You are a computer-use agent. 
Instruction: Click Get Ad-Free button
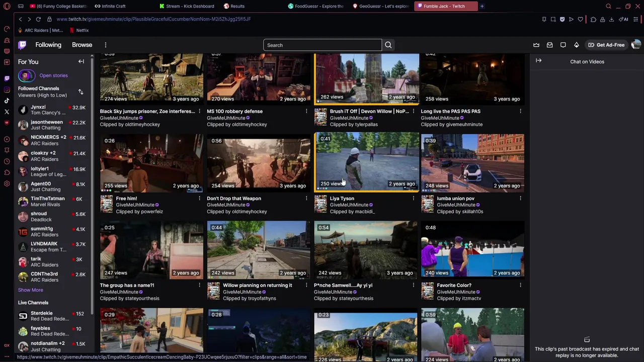606,45
